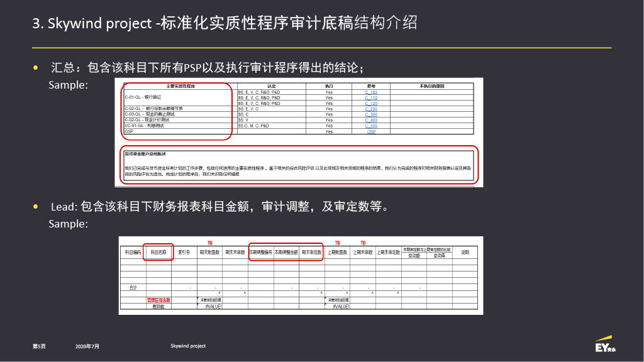The width and height of the screenshot is (644, 362).
Task: Open the C_110 reference link
Action: click(x=371, y=97)
